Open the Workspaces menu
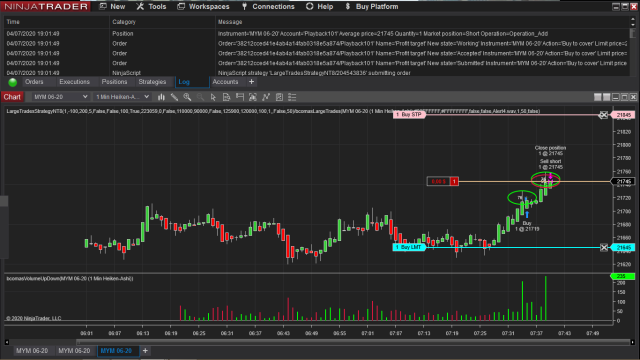The image size is (640, 360). pos(203,7)
